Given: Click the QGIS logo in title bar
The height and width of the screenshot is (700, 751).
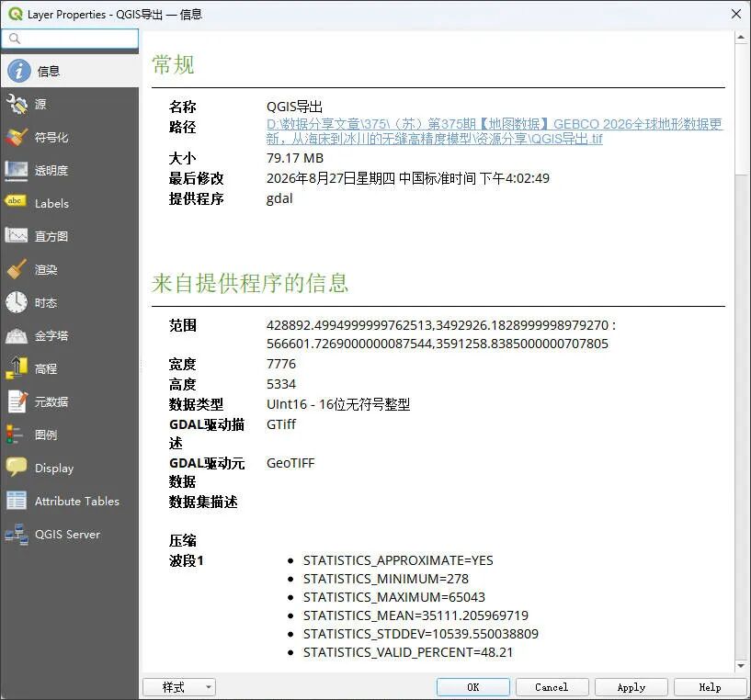Looking at the screenshot, I should coord(16,14).
